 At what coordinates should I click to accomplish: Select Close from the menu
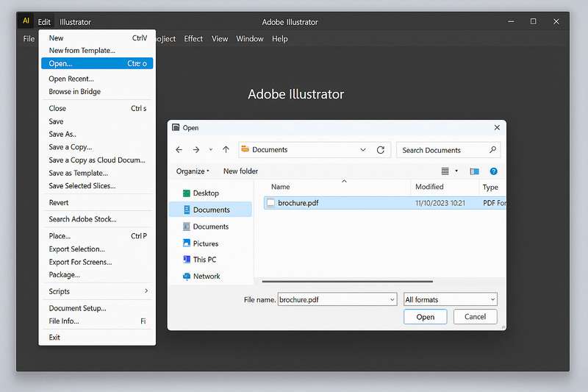coord(97,108)
